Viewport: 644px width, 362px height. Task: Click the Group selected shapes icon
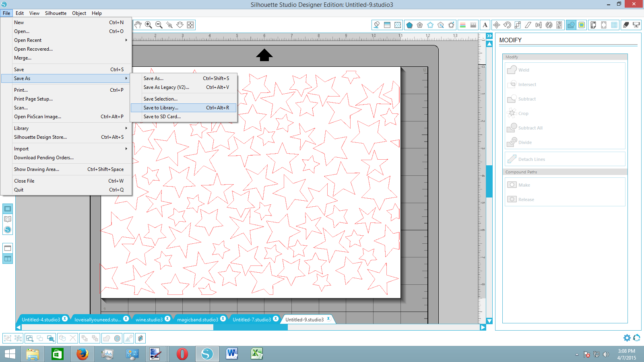click(8, 338)
